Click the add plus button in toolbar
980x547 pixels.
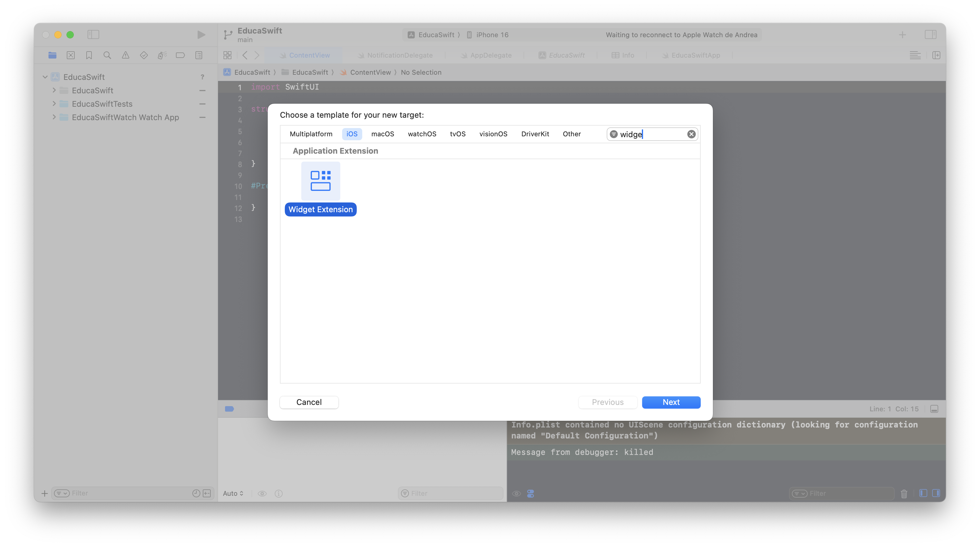(902, 35)
